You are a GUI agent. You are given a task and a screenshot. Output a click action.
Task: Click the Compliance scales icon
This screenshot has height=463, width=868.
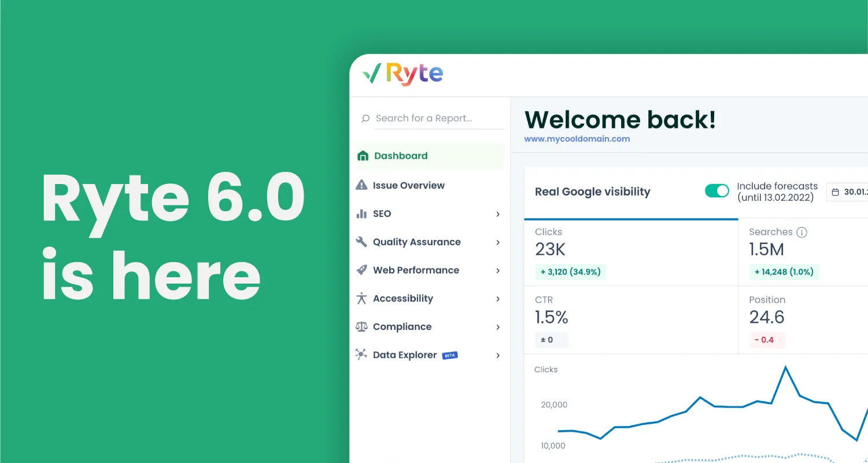pyautogui.click(x=361, y=326)
